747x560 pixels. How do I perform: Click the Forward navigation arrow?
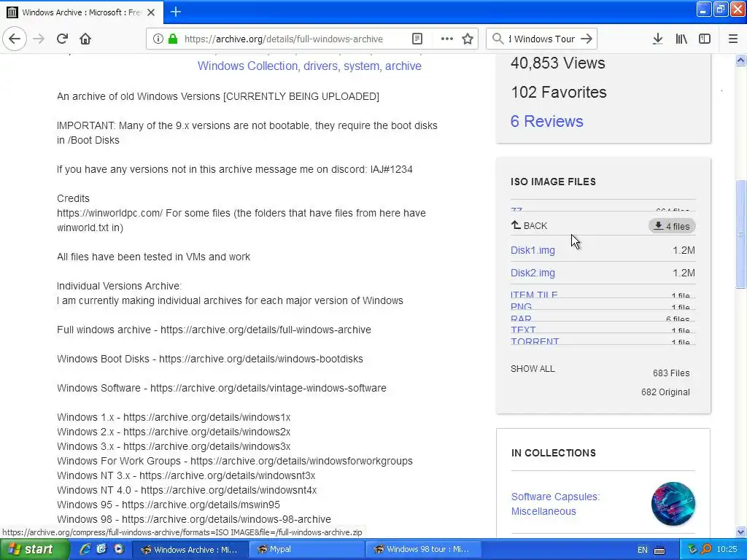click(39, 39)
